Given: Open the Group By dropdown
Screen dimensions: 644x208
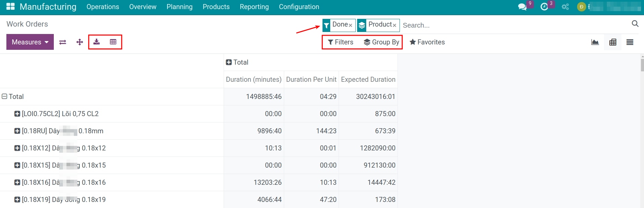Looking at the screenshot, I should tap(381, 42).
